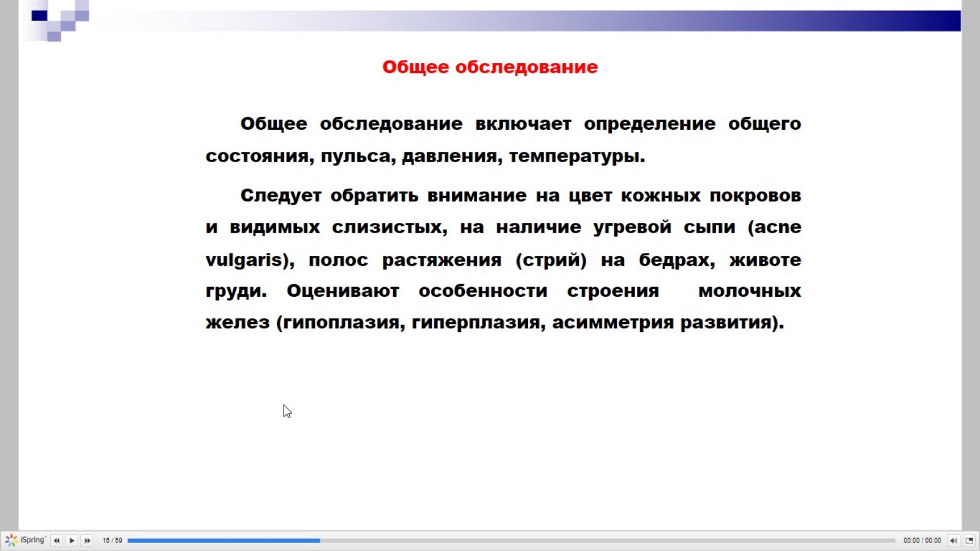Skip to the next slide
This screenshot has height=551, width=980.
(87, 541)
